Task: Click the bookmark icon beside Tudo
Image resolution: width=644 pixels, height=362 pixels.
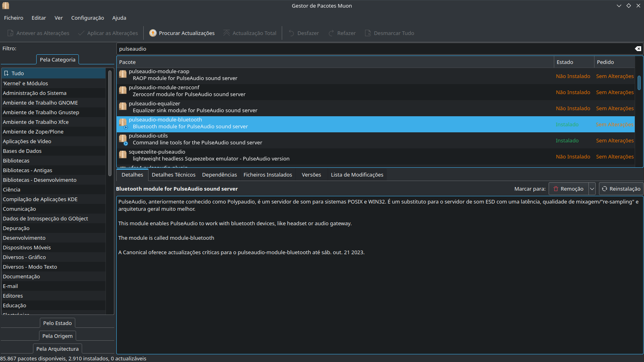Action: [6, 73]
